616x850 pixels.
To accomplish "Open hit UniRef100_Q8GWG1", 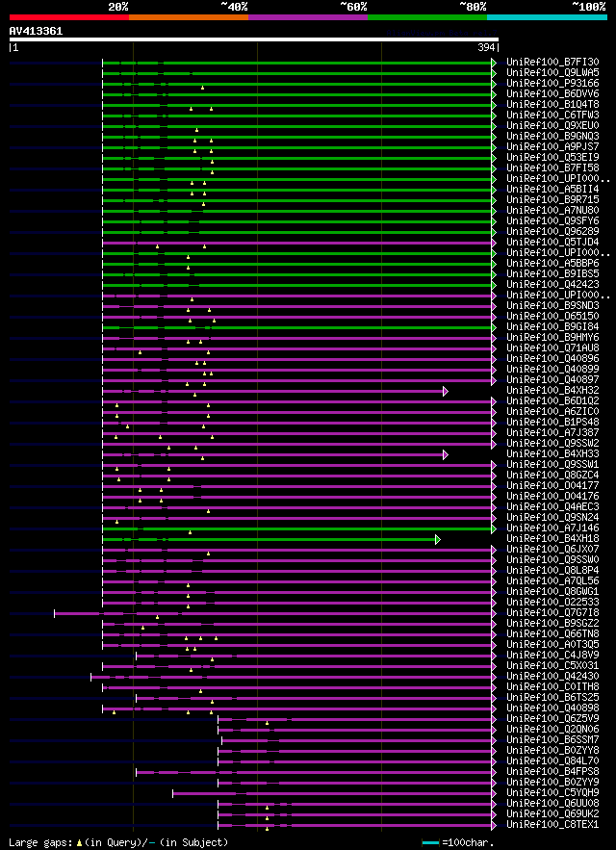I will (x=552, y=591).
